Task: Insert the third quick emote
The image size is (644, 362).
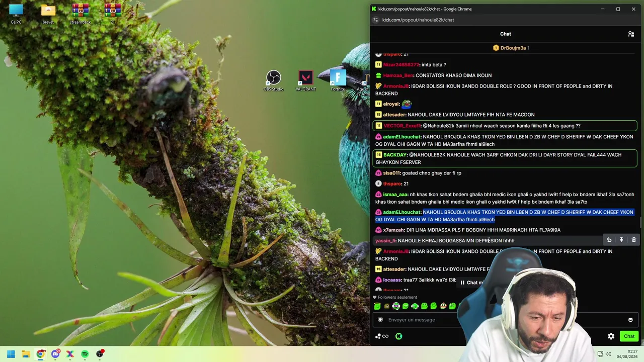Action: point(396,306)
